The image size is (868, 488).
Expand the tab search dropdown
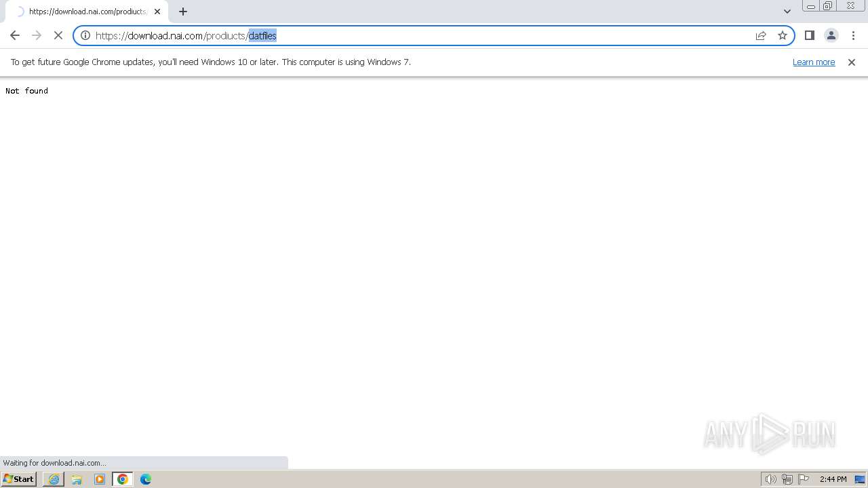point(787,12)
